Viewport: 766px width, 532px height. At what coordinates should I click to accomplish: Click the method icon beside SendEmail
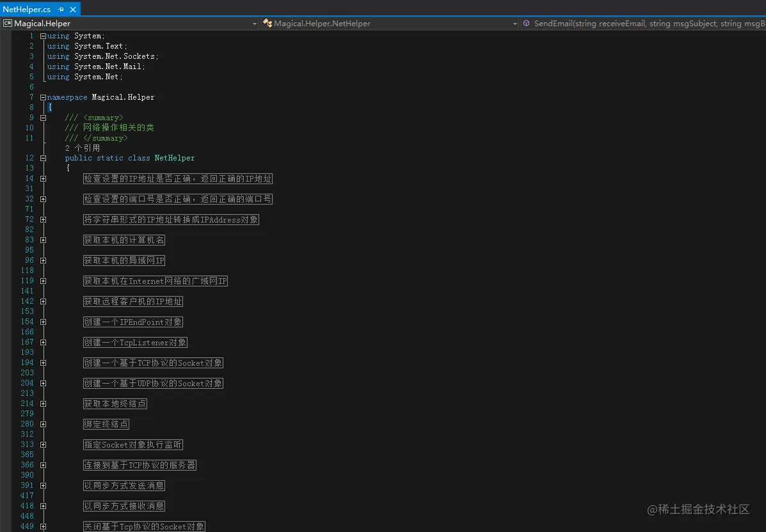[526, 23]
